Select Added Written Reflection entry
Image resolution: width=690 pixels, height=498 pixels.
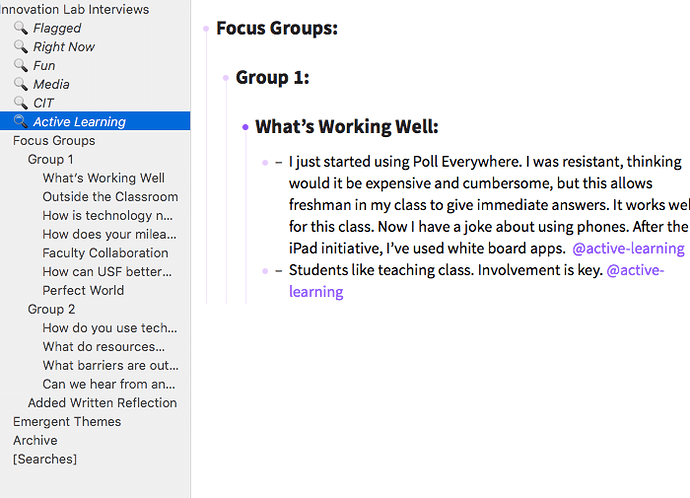click(x=103, y=403)
